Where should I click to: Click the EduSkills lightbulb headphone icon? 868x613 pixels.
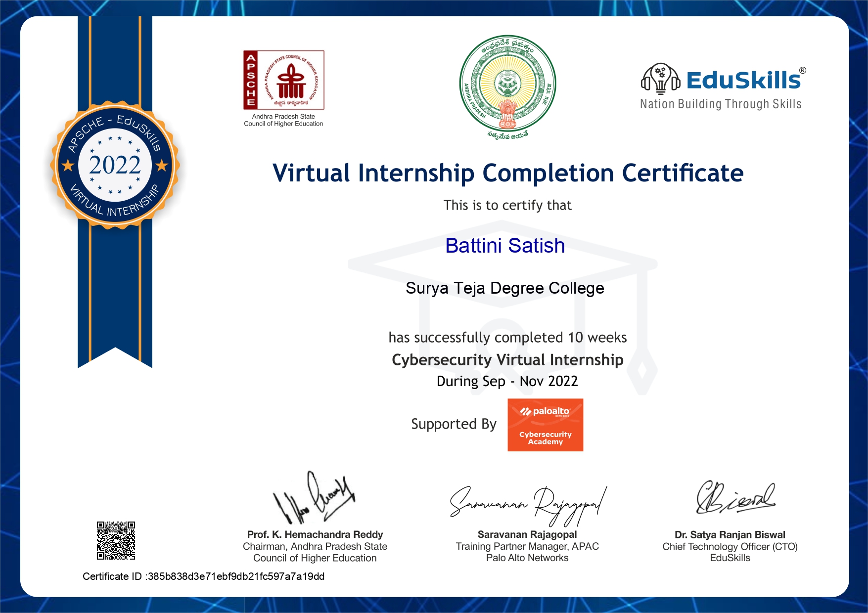[660, 80]
